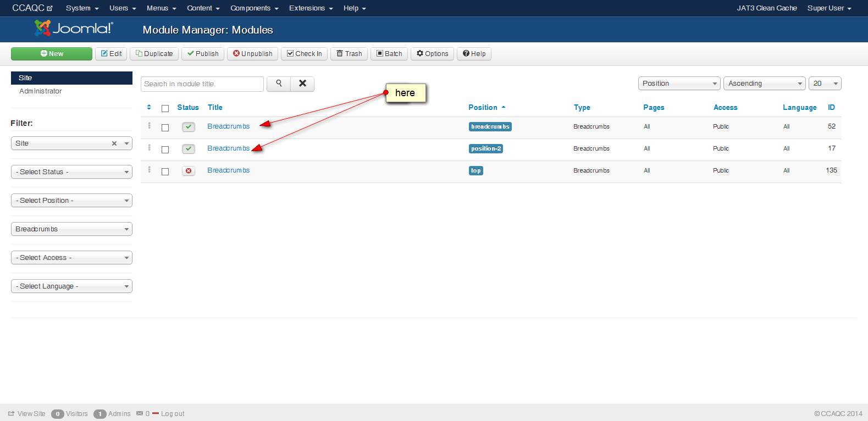The image size is (868, 421).
Task: Unpublish the Breadcrumbs module in position-2
Action: [189, 149]
